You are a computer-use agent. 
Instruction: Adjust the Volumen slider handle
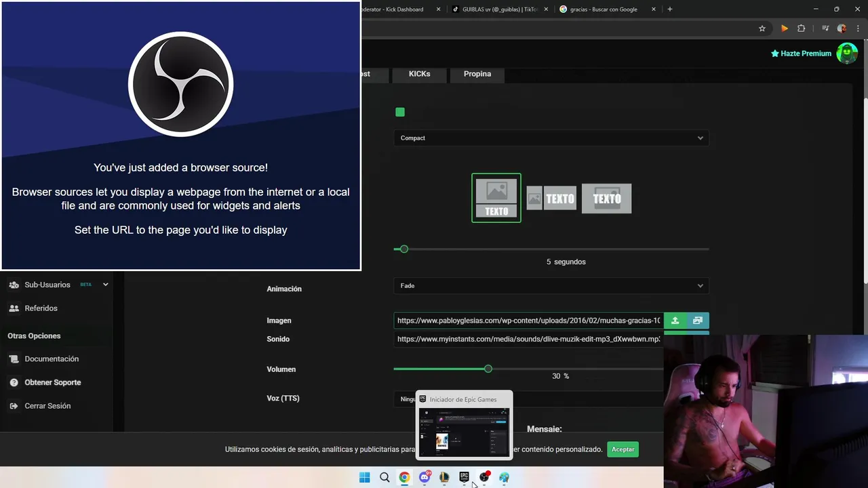(x=488, y=369)
